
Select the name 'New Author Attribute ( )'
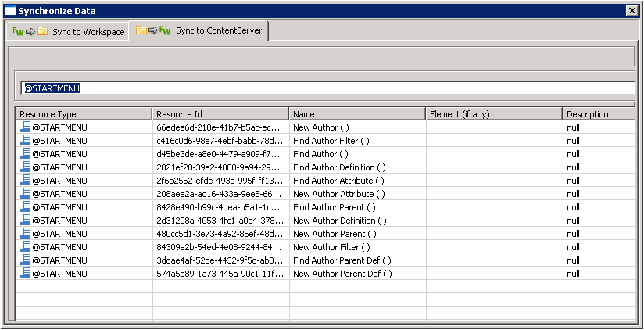pyautogui.click(x=339, y=194)
